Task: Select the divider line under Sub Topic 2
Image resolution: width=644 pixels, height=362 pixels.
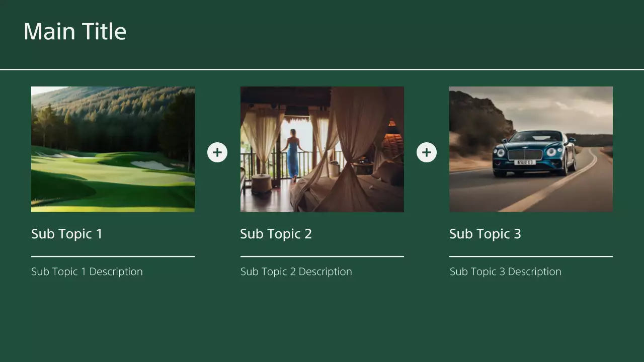Action: tap(322, 256)
